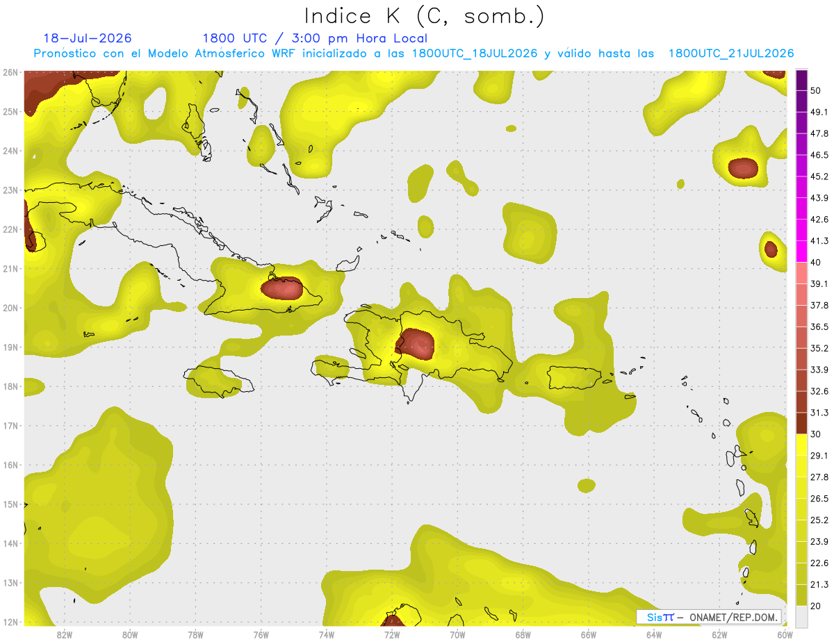Click the "Pronostico con el Modelo Atmosferico WRF" line
The height and width of the screenshot is (644, 834).
coord(414,53)
